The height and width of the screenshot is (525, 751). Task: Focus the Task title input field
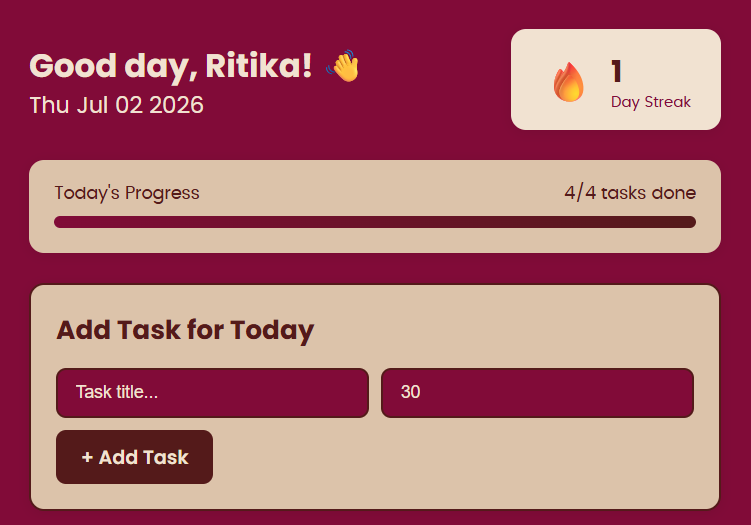pyautogui.click(x=212, y=393)
